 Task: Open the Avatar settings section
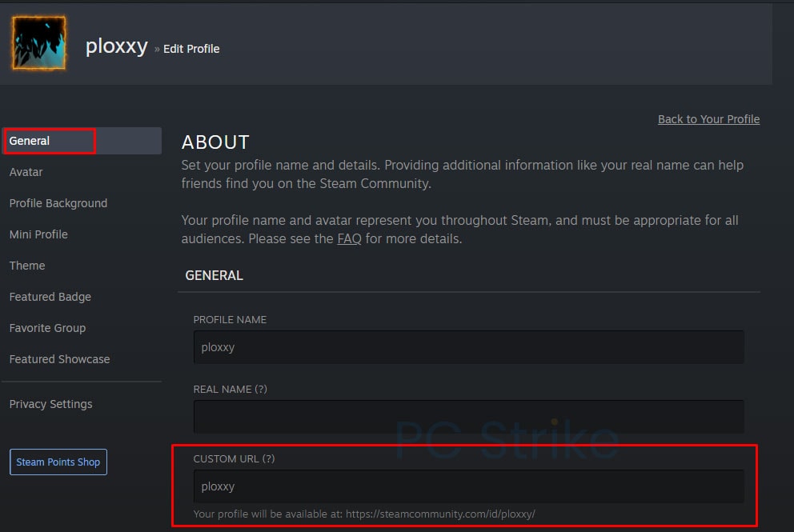(x=26, y=172)
